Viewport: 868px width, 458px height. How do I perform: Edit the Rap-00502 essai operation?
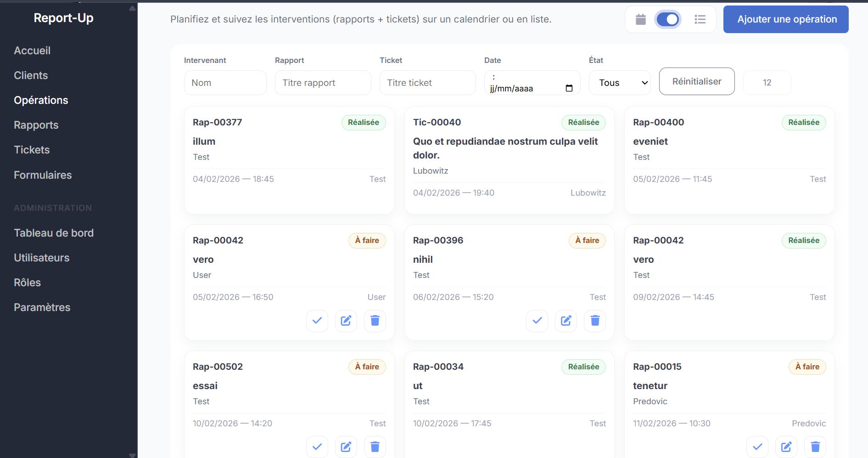346,447
